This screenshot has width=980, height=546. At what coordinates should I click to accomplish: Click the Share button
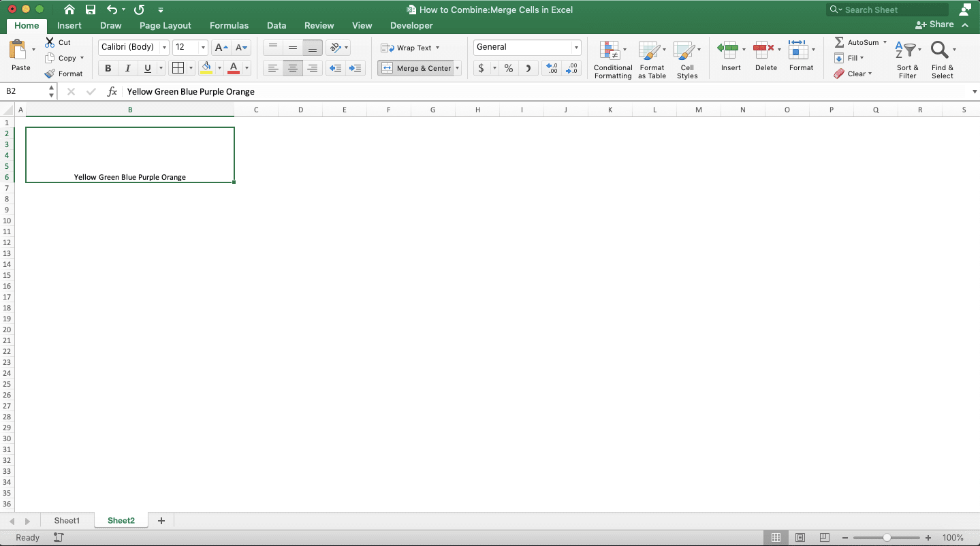(x=934, y=25)
